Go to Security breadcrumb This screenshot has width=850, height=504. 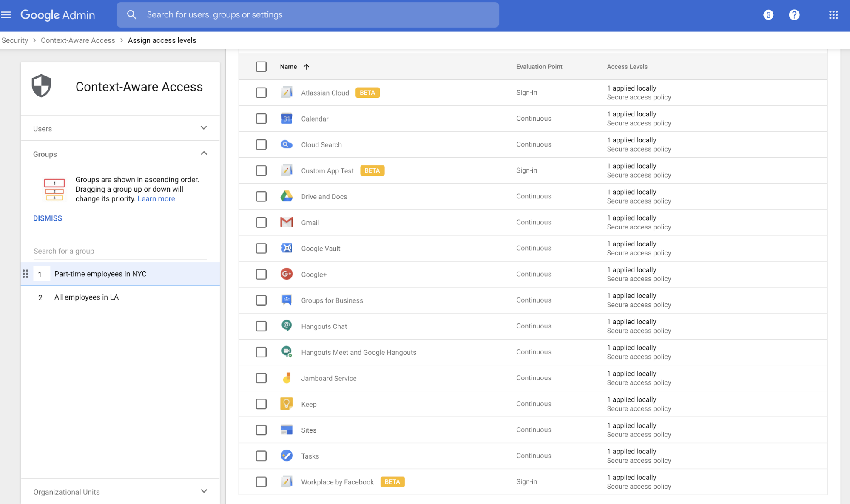[x=14, y=40]
